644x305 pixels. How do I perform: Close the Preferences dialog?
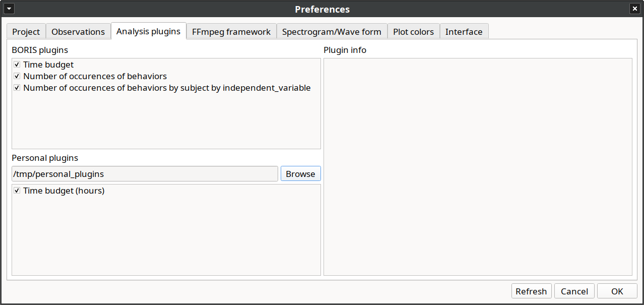tap(634, 9)
